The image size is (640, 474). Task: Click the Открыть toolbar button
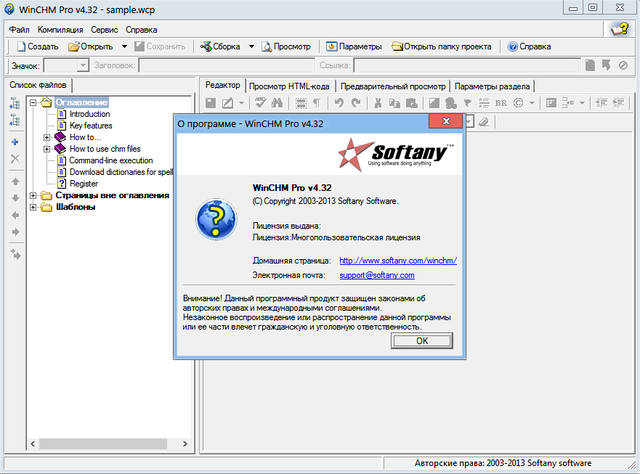[x=91, y=47]
